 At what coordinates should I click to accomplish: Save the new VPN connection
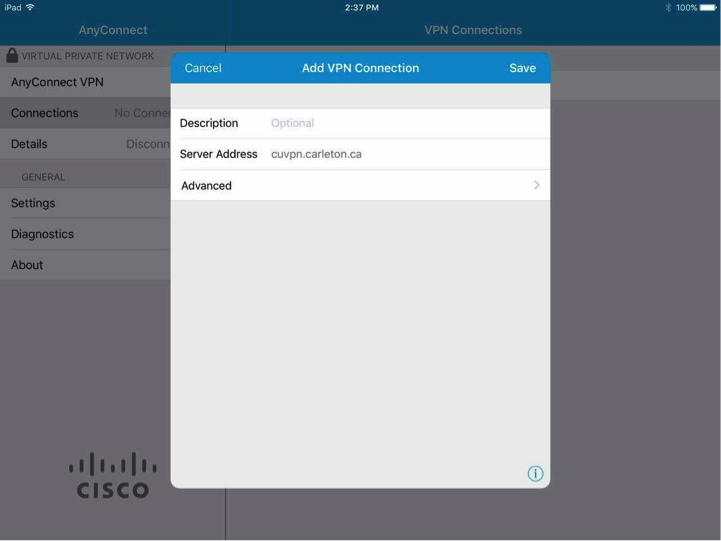point(522,68)
